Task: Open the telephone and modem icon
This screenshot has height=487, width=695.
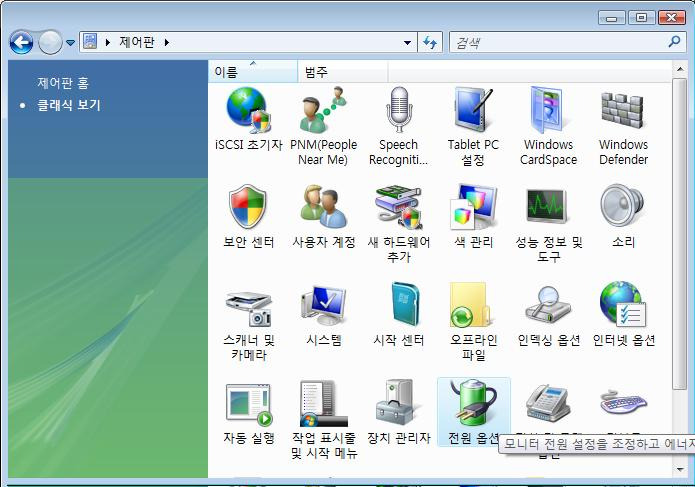Action: pos(548,404)
